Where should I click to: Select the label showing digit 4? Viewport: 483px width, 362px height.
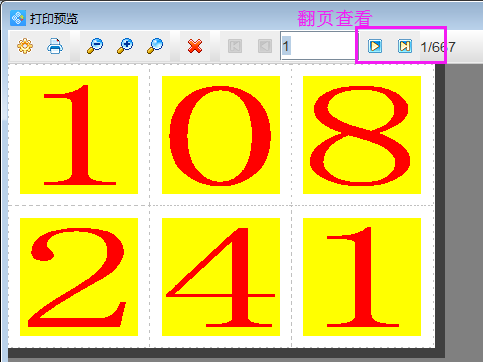[x=221, y=277]
